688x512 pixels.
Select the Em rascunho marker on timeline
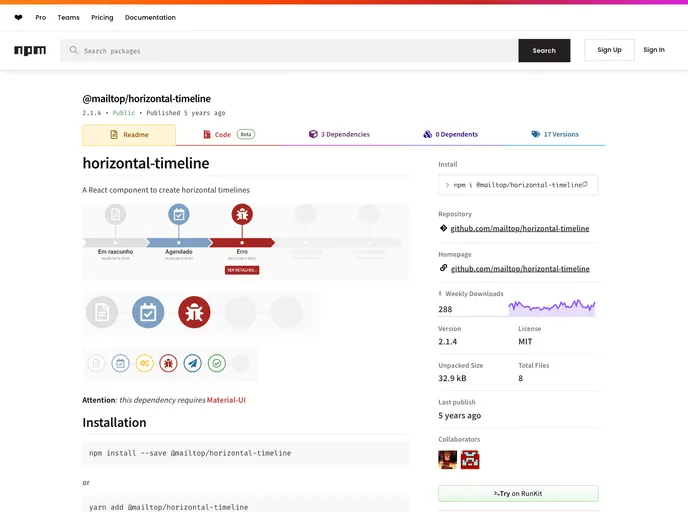pos(115,215)
